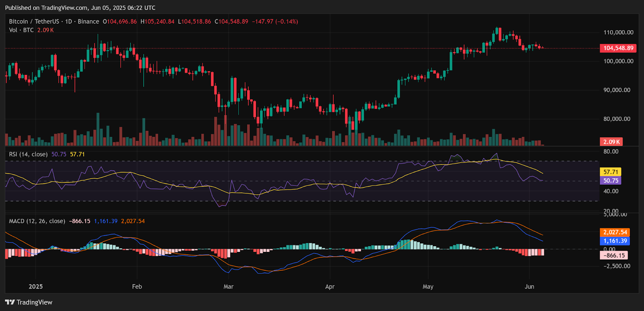Click the Binance exchange label

click(x=88, y=22)
